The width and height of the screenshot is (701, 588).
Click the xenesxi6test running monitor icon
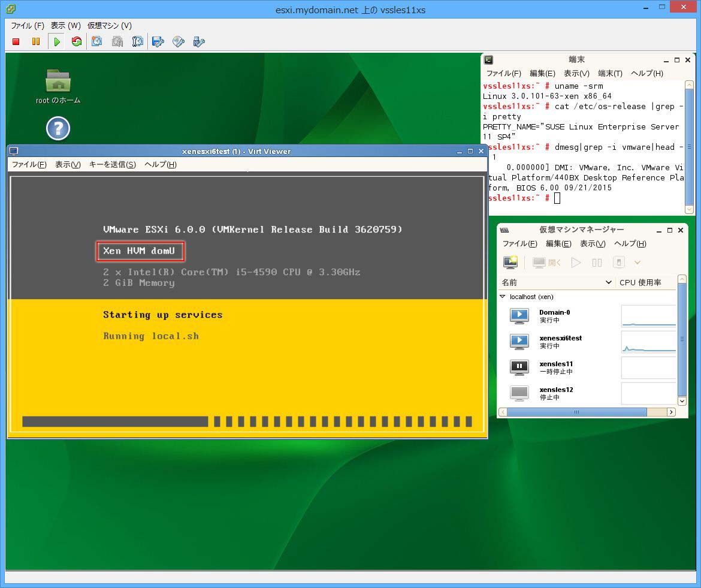[x=519, y=342]
